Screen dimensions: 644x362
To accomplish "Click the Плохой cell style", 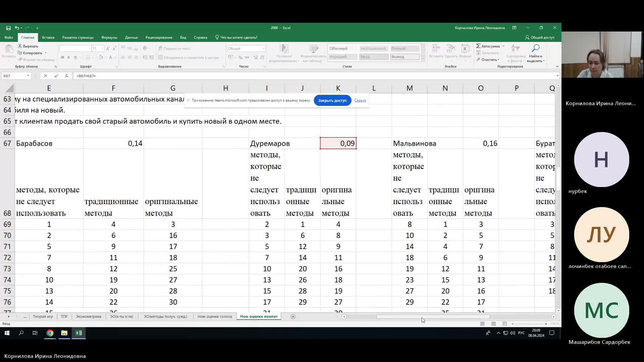I will (405, 49).
